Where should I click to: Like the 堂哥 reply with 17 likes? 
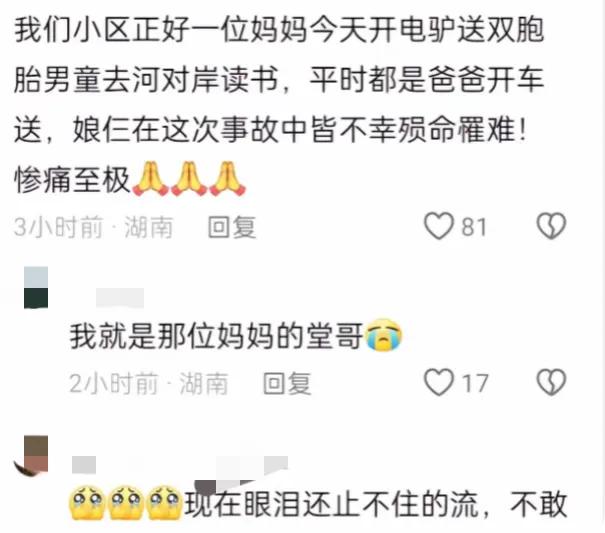pos(439,382)
